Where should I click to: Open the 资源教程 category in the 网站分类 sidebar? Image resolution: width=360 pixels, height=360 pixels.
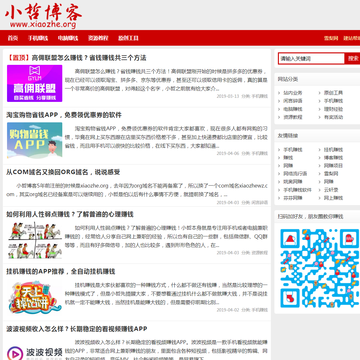click(x=293, y=117)
